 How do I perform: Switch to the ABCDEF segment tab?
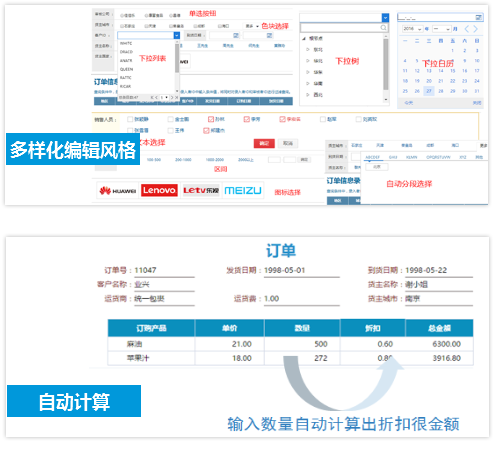(x=372, y=157)
